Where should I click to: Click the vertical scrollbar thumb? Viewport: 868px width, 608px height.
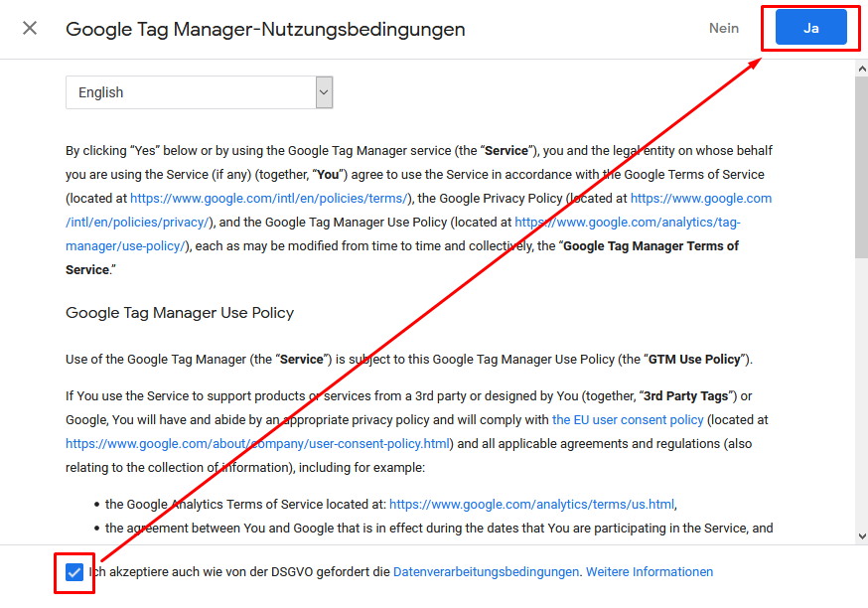(x=862, y=167)
